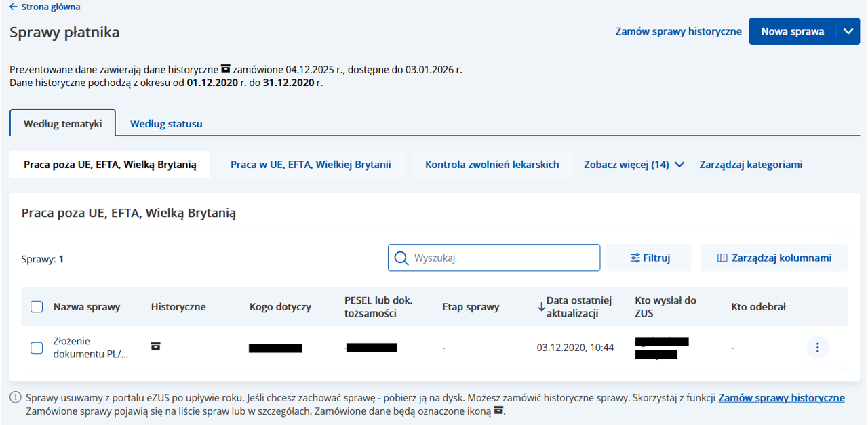The width and height of the screenshot is (868, 425).
Task: Select the Praca w UE, EFTA tab
Action: pos(311,164)
